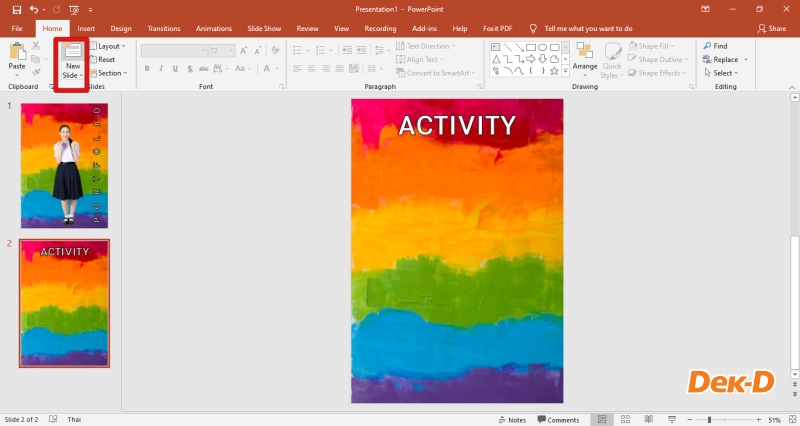Switch to the Design tab

point(121,29)
